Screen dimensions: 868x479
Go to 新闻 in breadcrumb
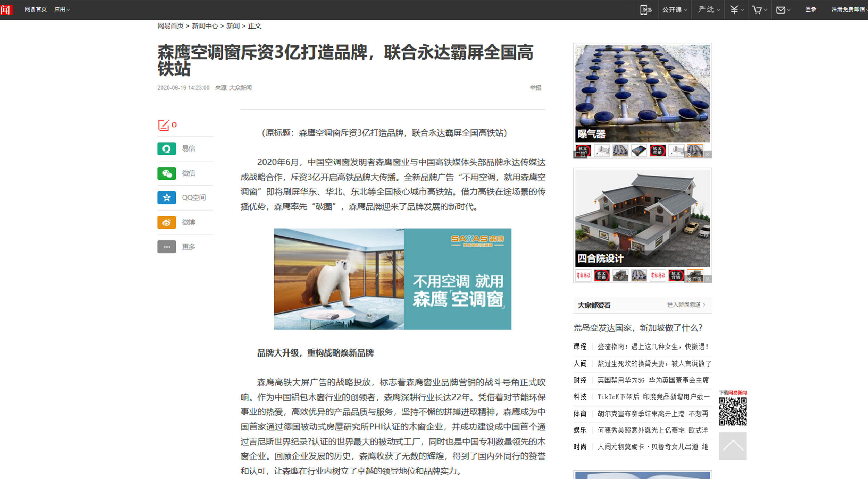[233, 26]
